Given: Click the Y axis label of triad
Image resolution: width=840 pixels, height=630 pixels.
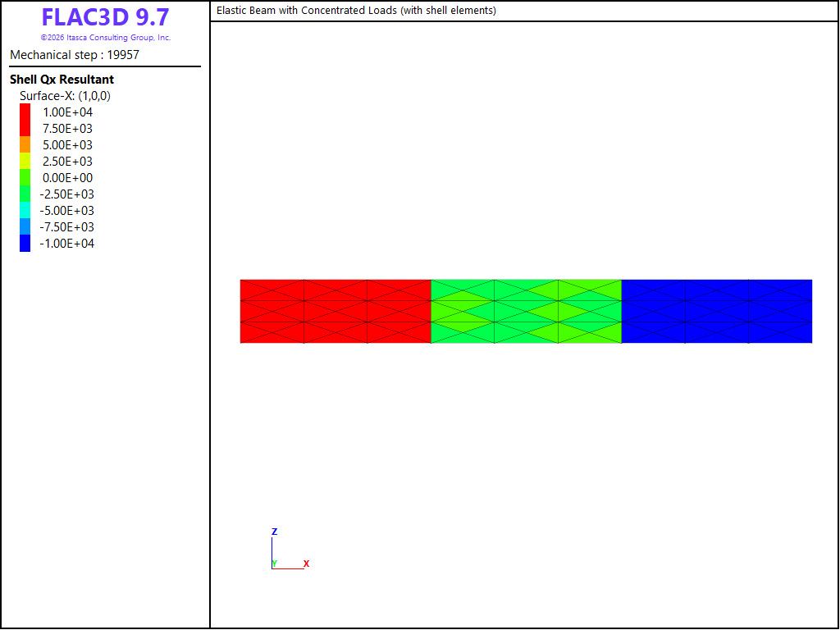Looking at the screenshot, I should 274,564.
